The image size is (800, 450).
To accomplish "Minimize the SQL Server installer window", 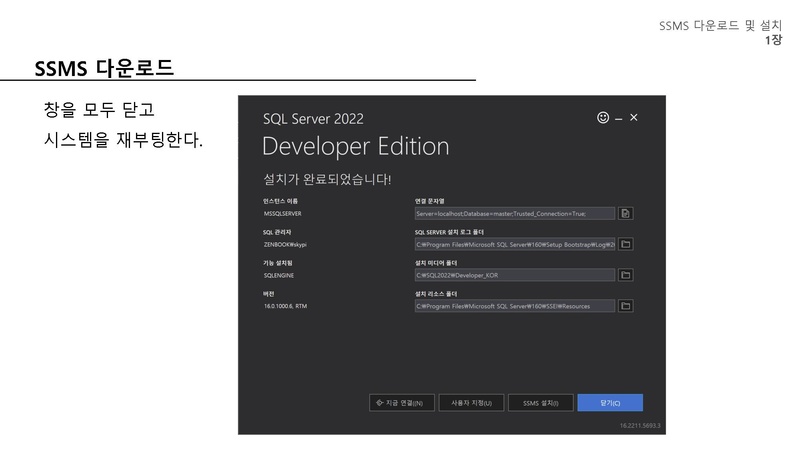I will [x=619, y=118].
